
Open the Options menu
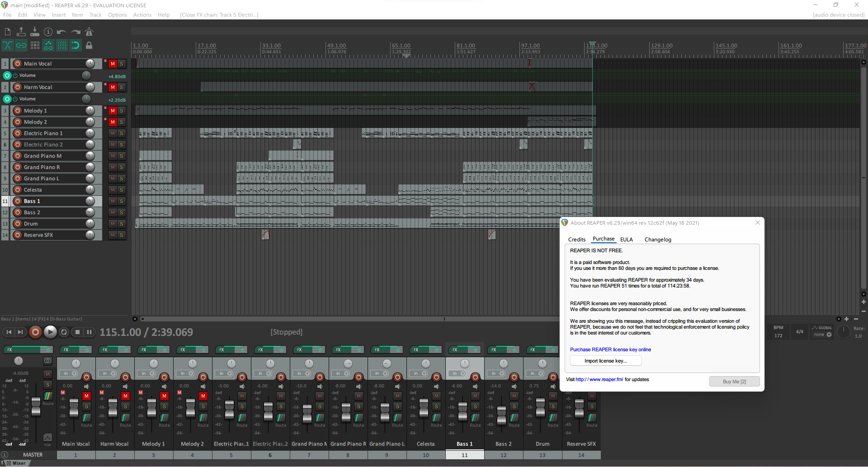(x=118, y=15)
